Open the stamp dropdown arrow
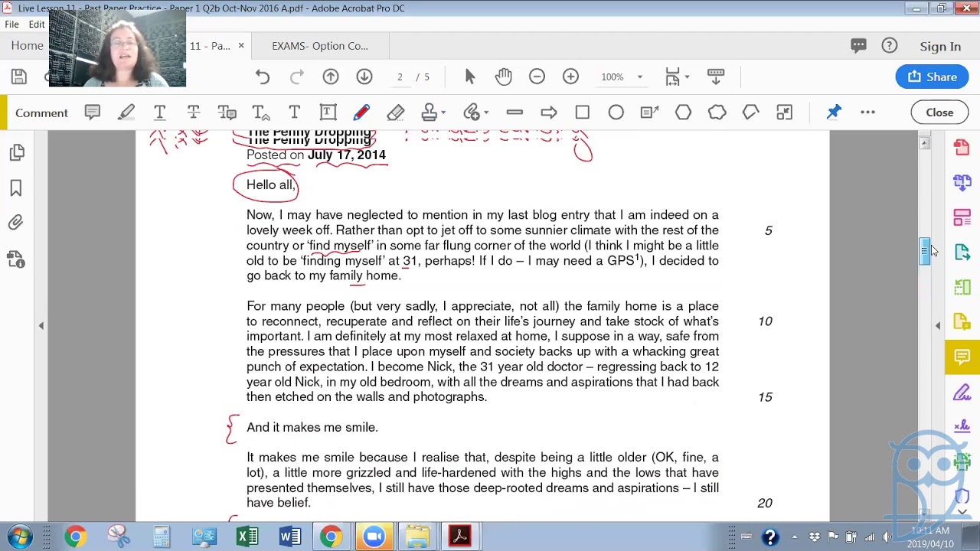Viewport: 980px width, 551px height. [x=444, y=113]
